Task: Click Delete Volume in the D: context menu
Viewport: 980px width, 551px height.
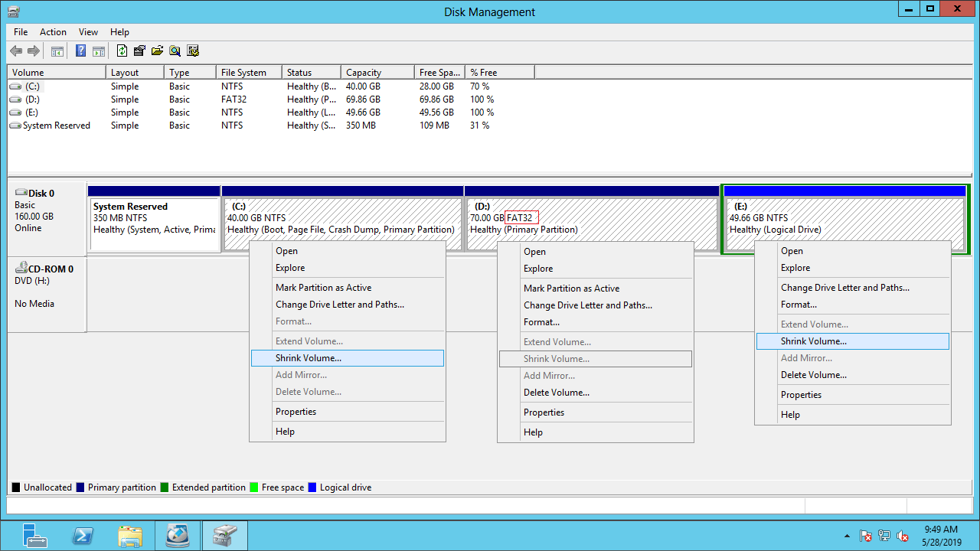Action: [x=556, y=393]
